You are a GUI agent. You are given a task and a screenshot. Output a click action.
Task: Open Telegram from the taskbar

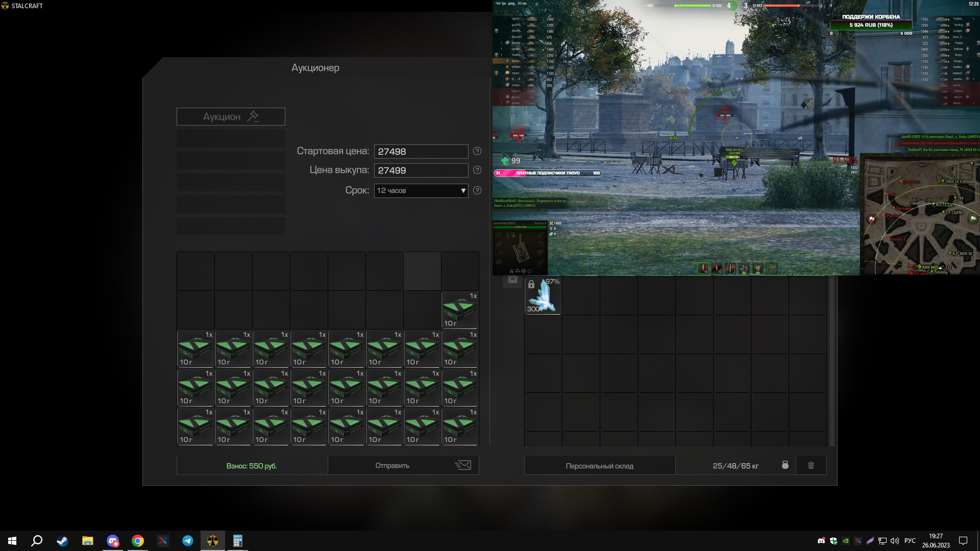point(188,541)
